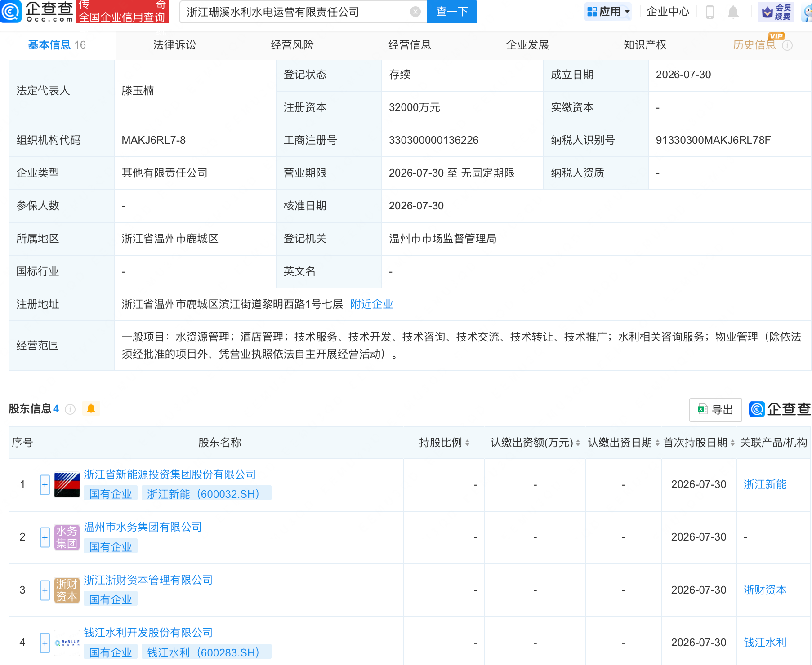Click registration number 330300000136226
This screenshot has width=812, height=665.
pyautogui.click(x=433, y=140)
